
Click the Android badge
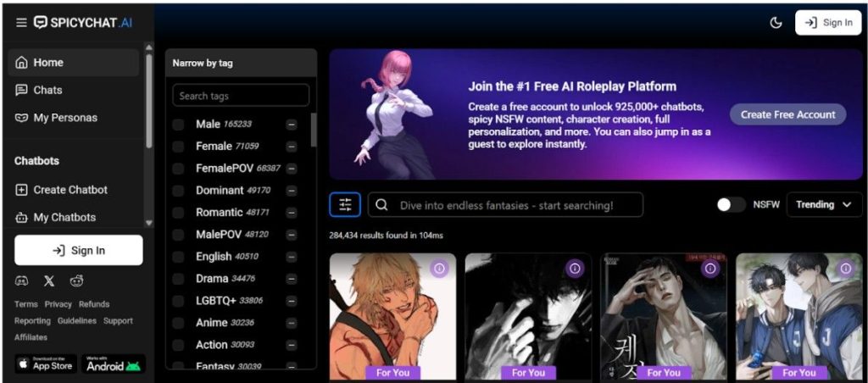(x=114, y=364)
